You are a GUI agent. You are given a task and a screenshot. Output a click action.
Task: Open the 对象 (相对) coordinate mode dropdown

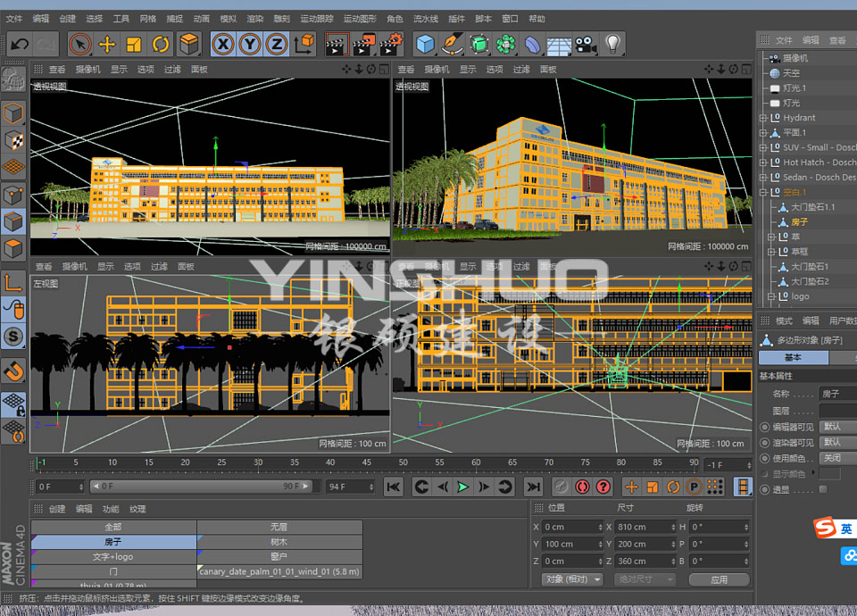click(572, 579)
